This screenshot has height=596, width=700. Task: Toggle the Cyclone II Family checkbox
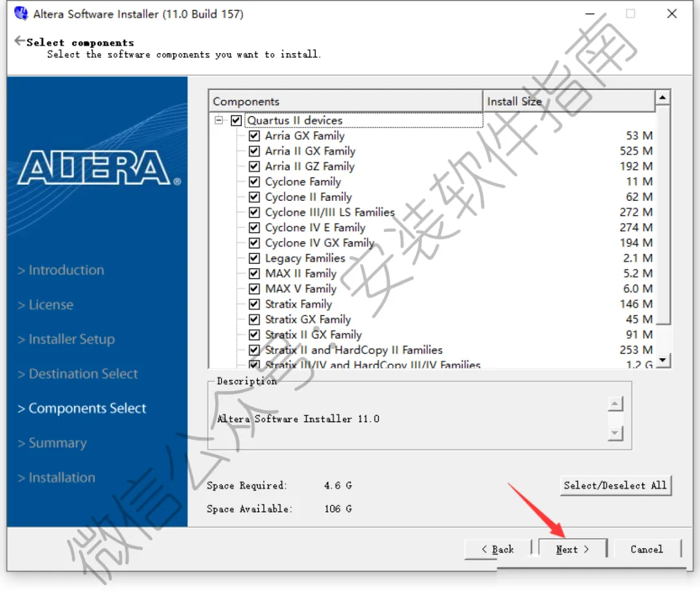255,197
